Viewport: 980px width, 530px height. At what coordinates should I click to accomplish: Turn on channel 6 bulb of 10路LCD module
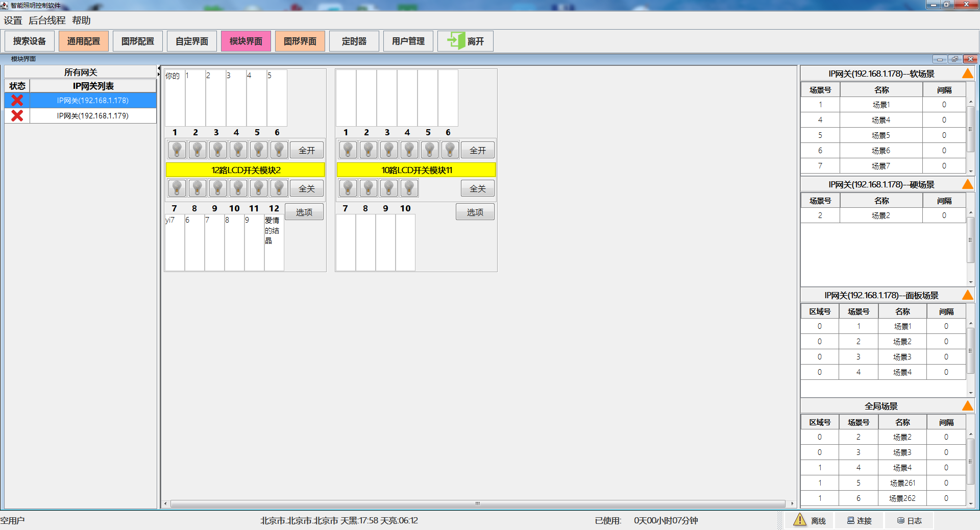click(x=450, y=150)
